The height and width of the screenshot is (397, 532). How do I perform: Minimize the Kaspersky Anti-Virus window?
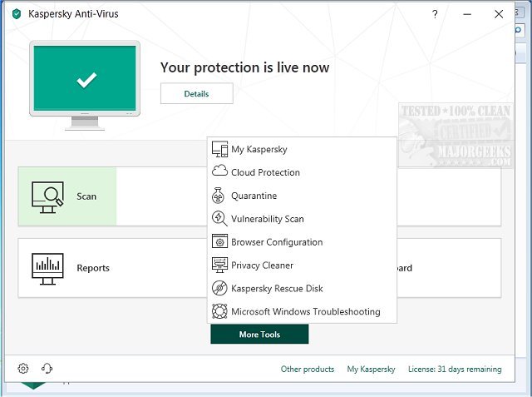(x=467, y=14)
